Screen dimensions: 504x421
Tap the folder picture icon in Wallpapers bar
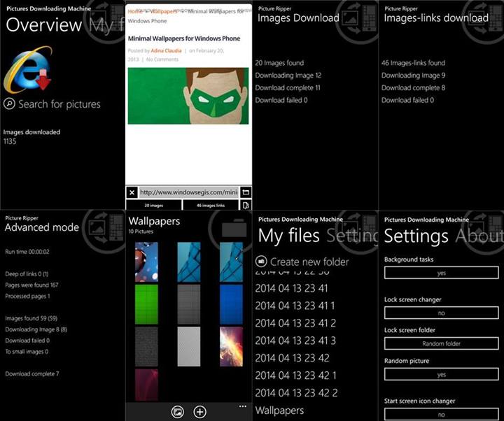coord(178,412)
